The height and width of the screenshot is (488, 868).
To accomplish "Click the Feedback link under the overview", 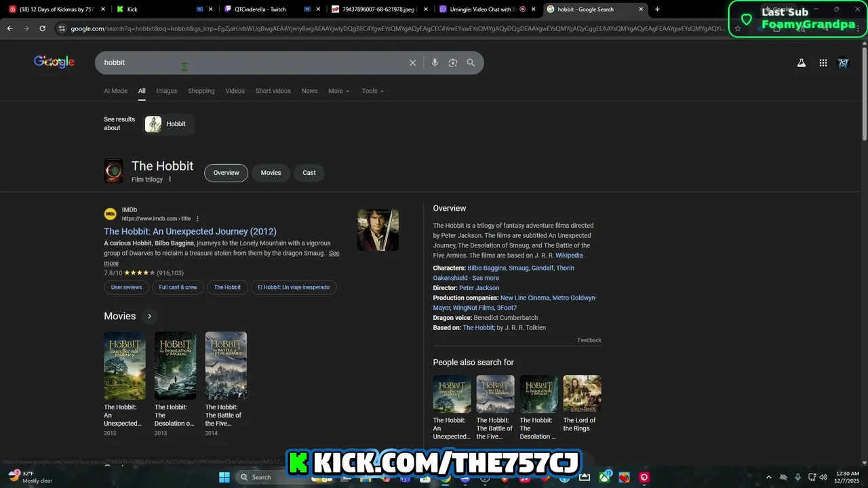I will point(589,340).
